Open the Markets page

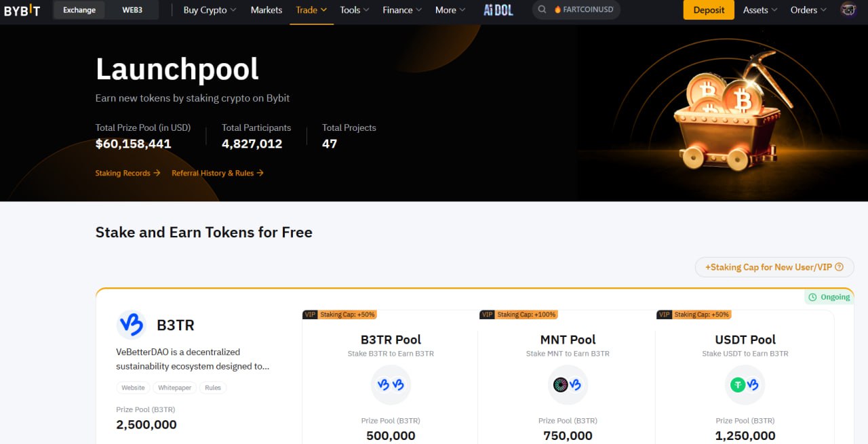coord(267,10)
